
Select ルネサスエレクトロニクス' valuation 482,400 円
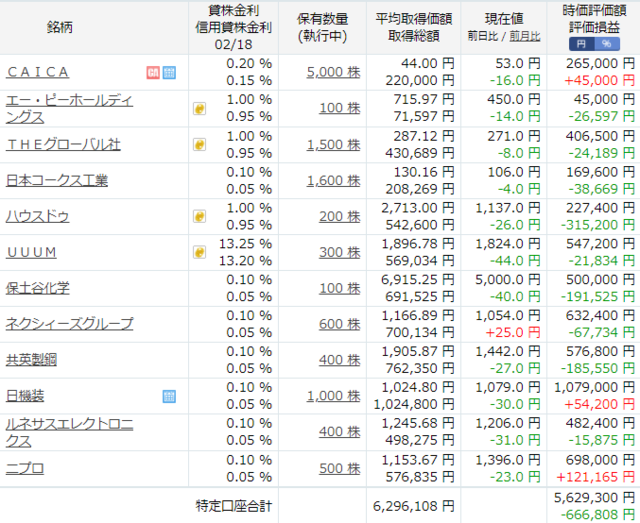tap(600, 423)
